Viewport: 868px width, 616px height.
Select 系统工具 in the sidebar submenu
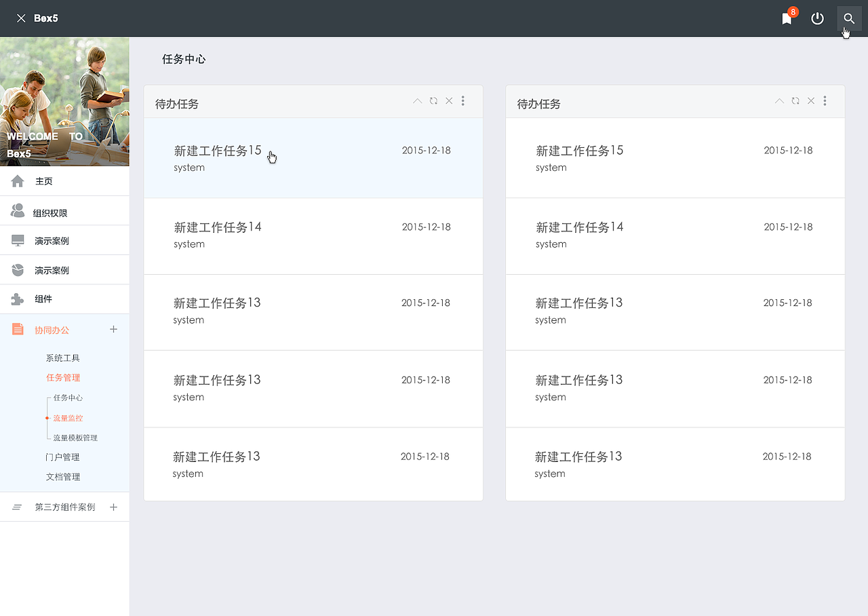(63, 358)
